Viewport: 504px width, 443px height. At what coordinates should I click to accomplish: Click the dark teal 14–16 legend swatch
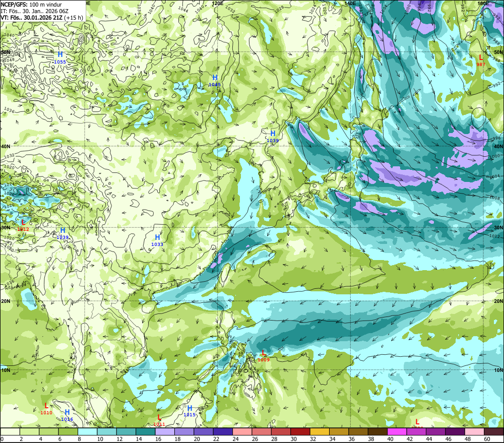pos(145,431)
